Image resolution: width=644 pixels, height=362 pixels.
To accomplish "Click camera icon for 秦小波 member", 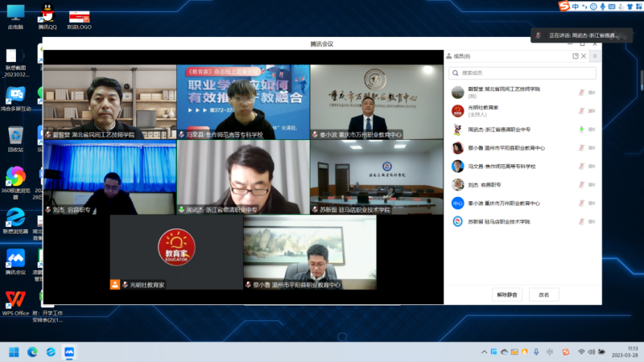I will coord(592,204).
